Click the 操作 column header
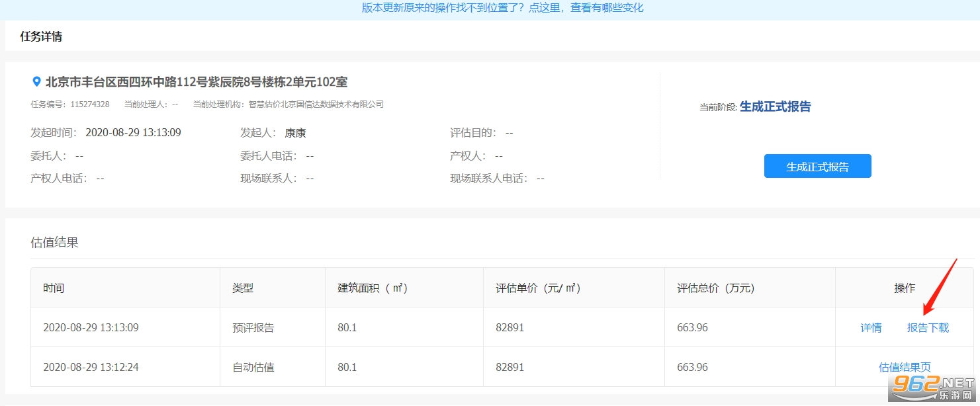The width and height of the screenshot is (980, 406). pyautogui.click(x=905, y=288)
